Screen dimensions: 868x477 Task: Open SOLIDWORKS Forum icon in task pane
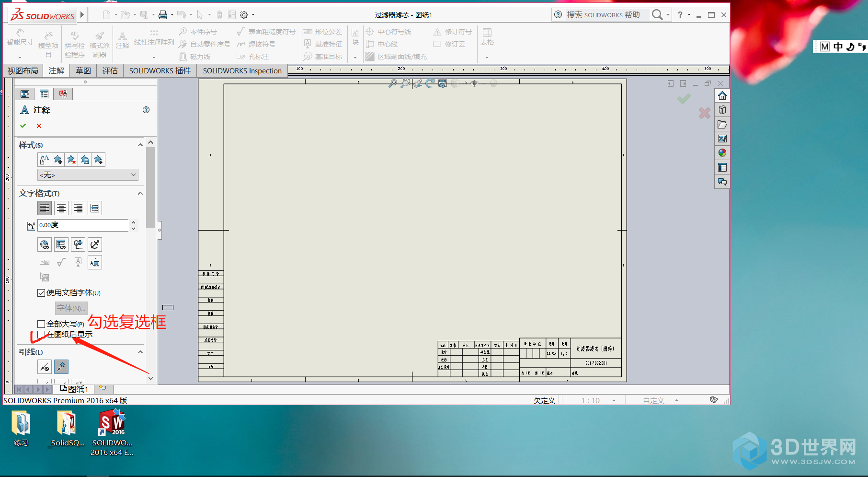[x=722, y=182]
